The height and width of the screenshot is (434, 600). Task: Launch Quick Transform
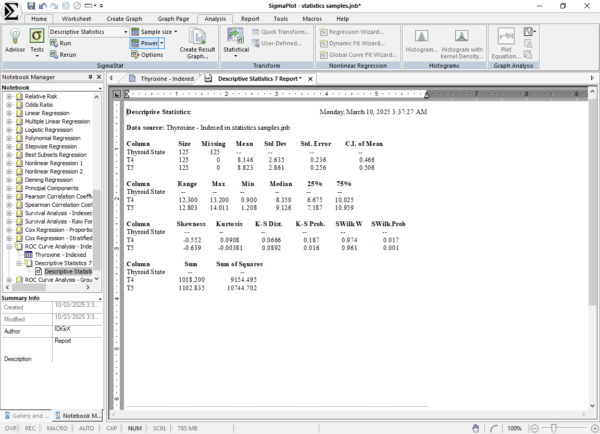tap(280, 32)
